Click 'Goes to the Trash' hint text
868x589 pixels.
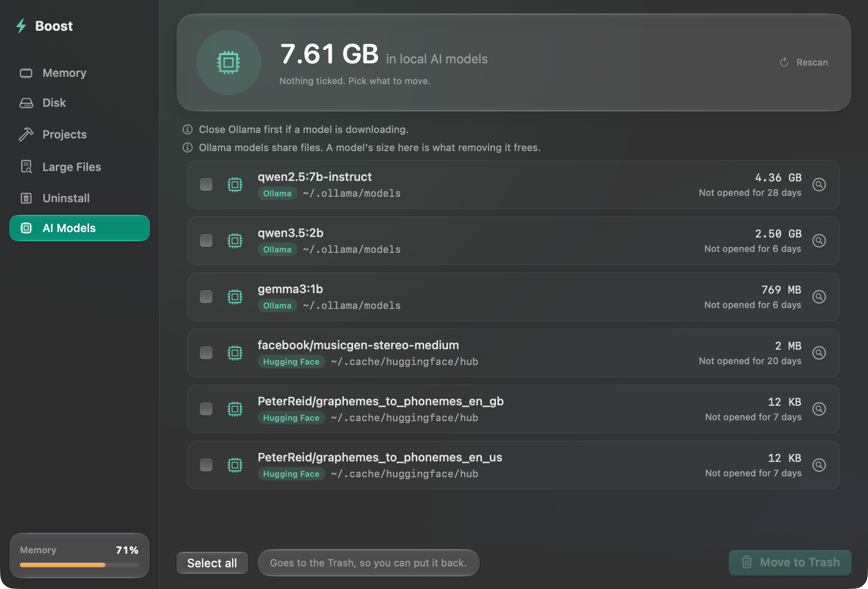pos(368,563)
